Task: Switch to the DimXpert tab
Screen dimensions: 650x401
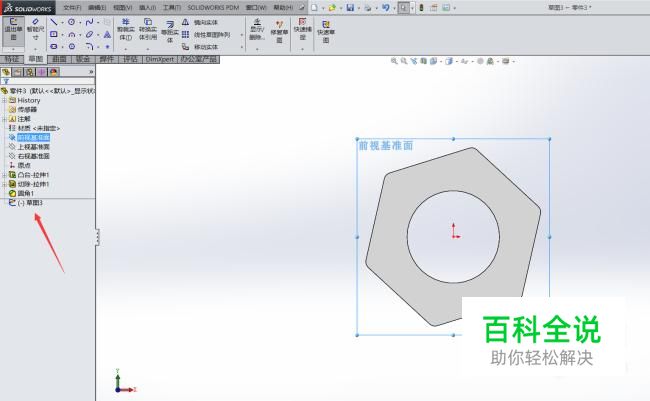Action: tap(160, 59)
